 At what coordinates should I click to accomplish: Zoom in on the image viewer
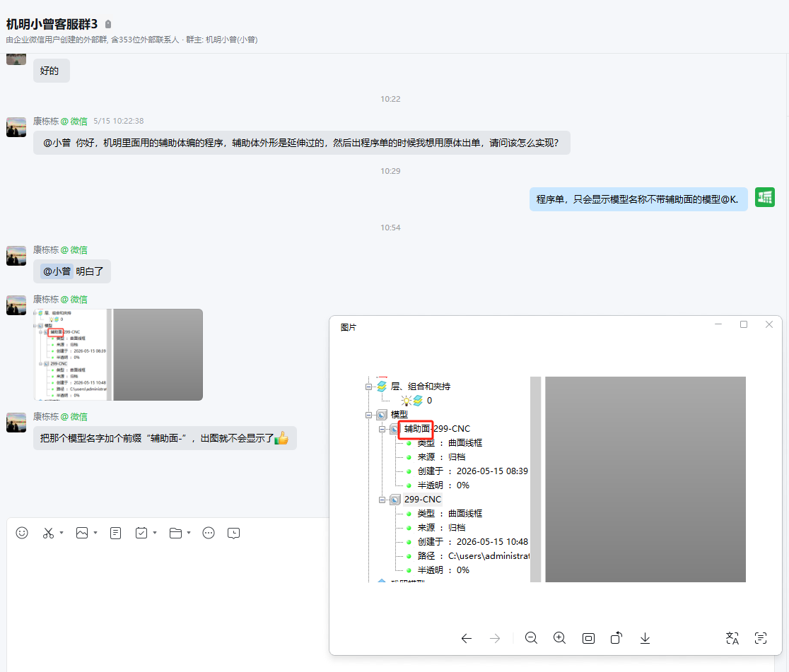559,638
